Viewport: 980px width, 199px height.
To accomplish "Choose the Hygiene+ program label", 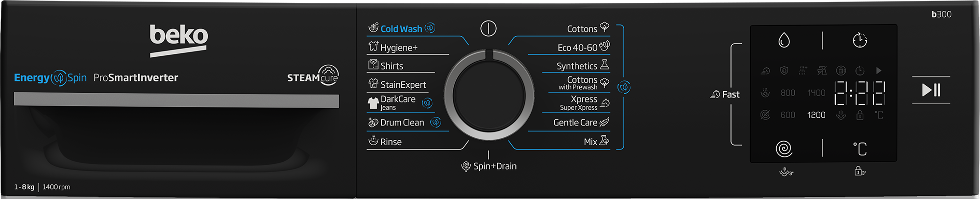I will 399,48.
